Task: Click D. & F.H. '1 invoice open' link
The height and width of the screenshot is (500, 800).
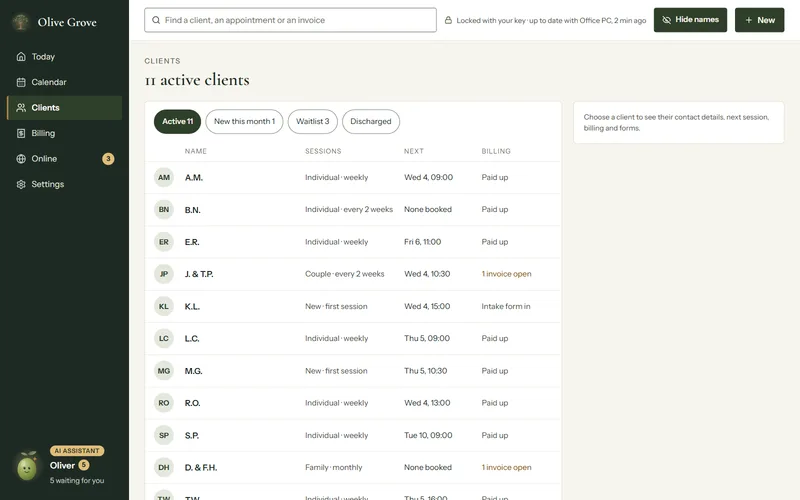Action: (507, 467)
